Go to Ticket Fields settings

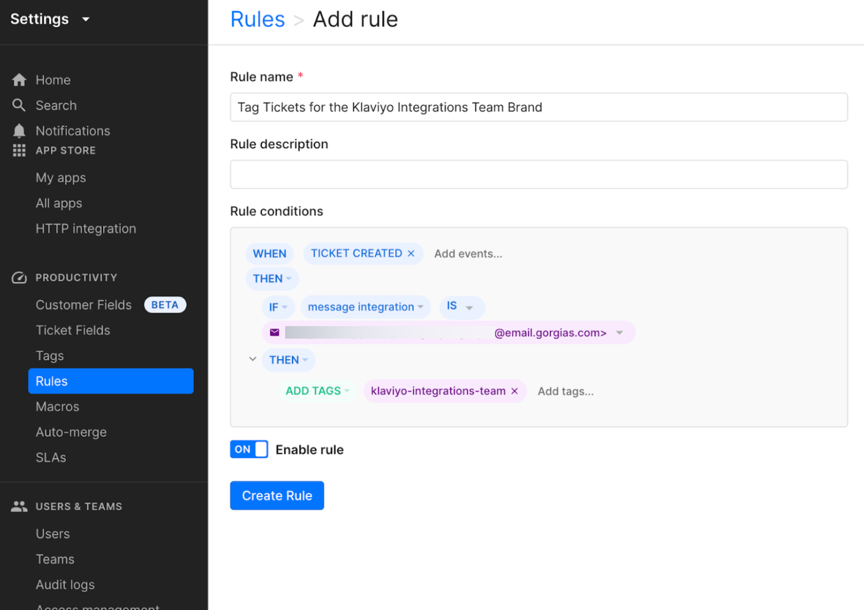[73, 330]
